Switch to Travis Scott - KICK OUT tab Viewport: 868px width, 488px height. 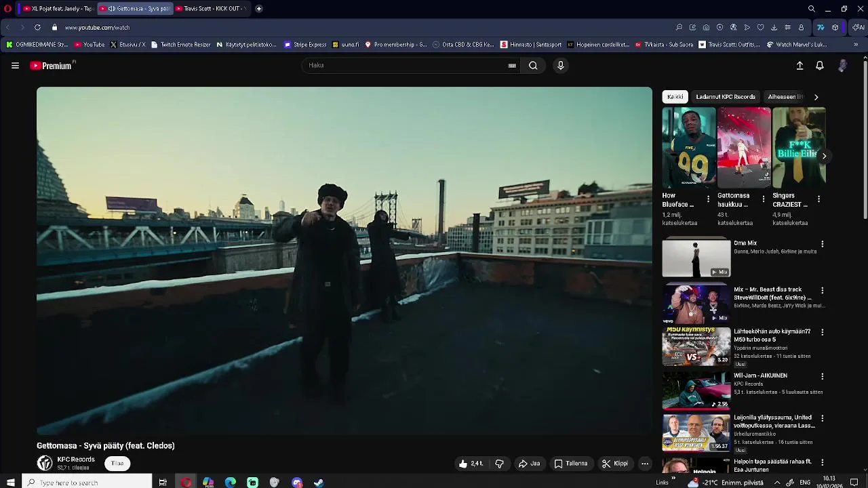[x=212, y=9]
